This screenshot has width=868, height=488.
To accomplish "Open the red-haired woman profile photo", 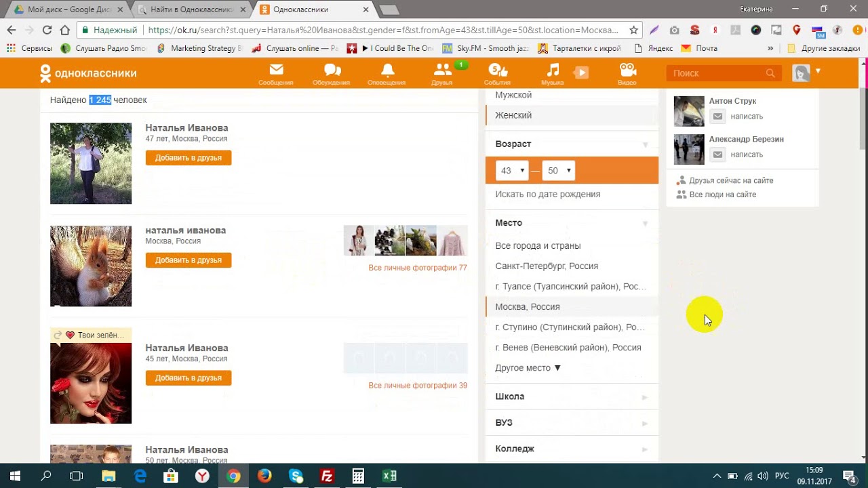I will (91, 384).
